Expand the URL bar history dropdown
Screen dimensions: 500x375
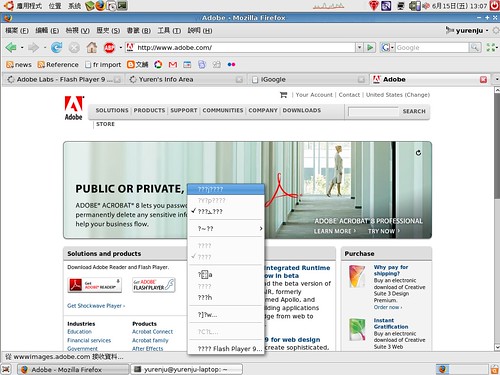click(x=359, y=48)
